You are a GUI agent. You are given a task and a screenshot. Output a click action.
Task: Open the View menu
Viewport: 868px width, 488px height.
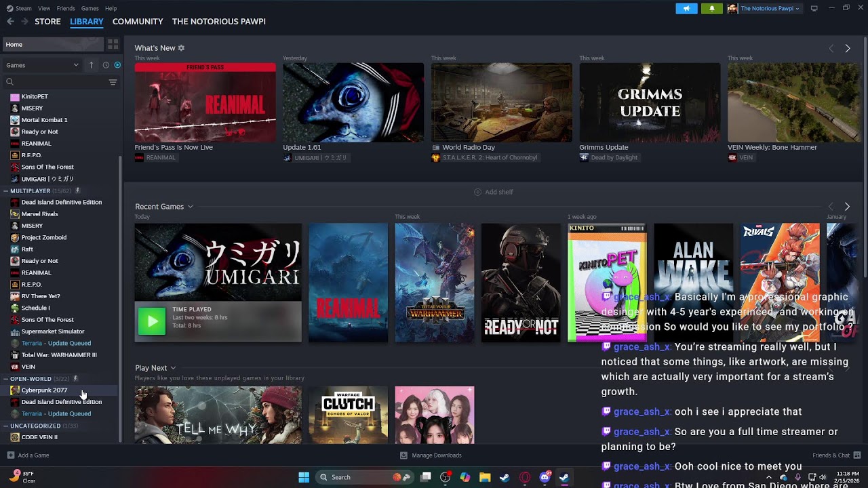[44, 9]
